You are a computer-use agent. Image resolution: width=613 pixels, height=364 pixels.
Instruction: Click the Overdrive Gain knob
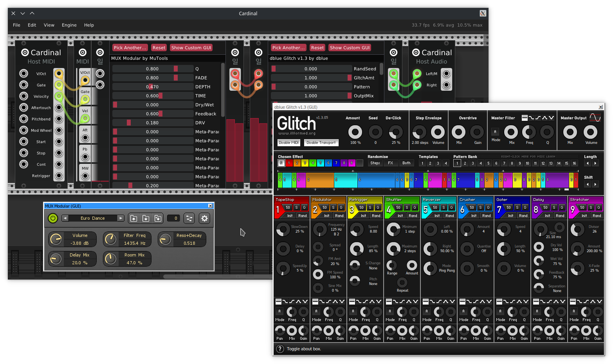(477, 132)
